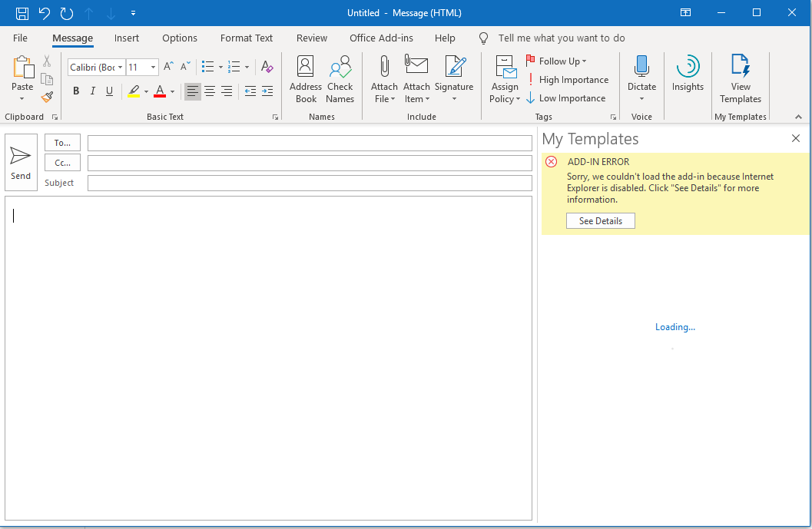Toggle bold formatting

tap(76, 91)
